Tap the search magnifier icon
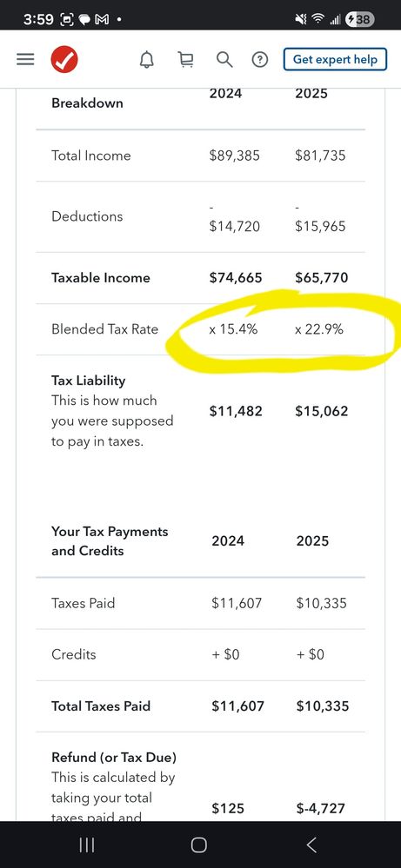The width and height of the screenshot is (401, 868). (x=224, y=59)
